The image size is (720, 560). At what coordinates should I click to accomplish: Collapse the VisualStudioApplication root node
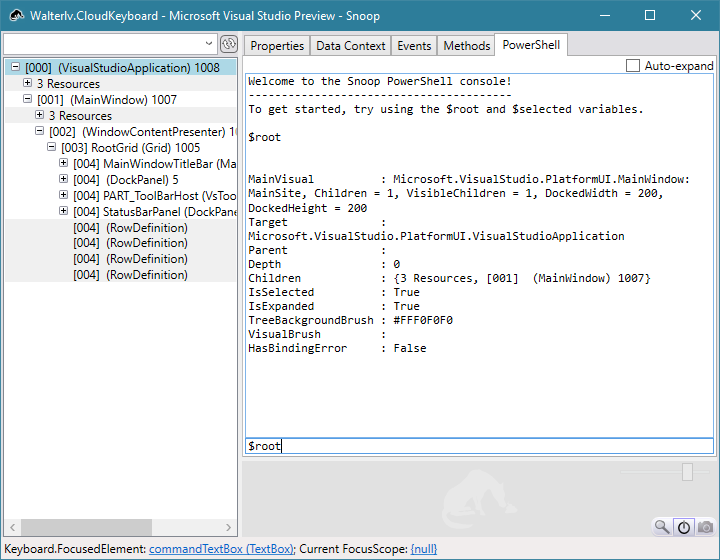pos(15,68)
